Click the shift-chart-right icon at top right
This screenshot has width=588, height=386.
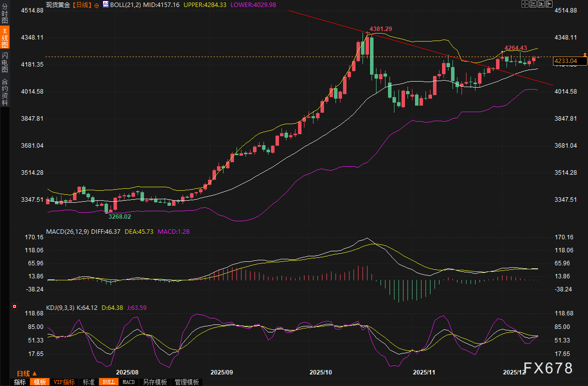(x=548, y=4)
